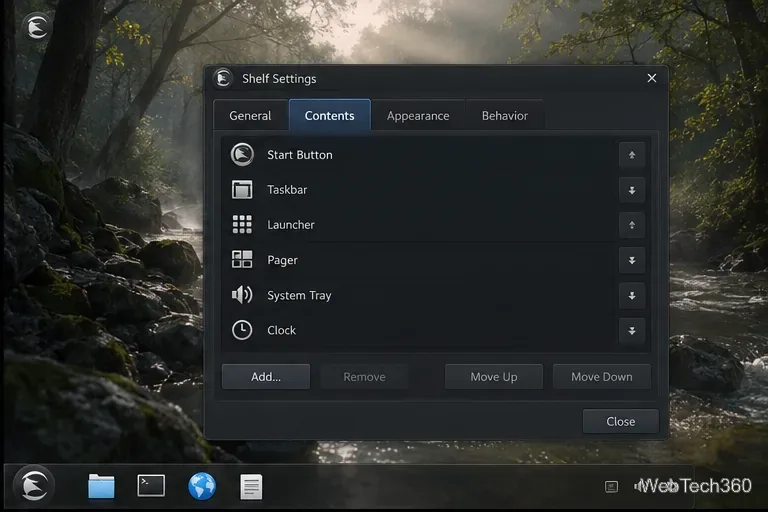
Task: Click arrow button on System Tray row
Action: coord(632,295)
